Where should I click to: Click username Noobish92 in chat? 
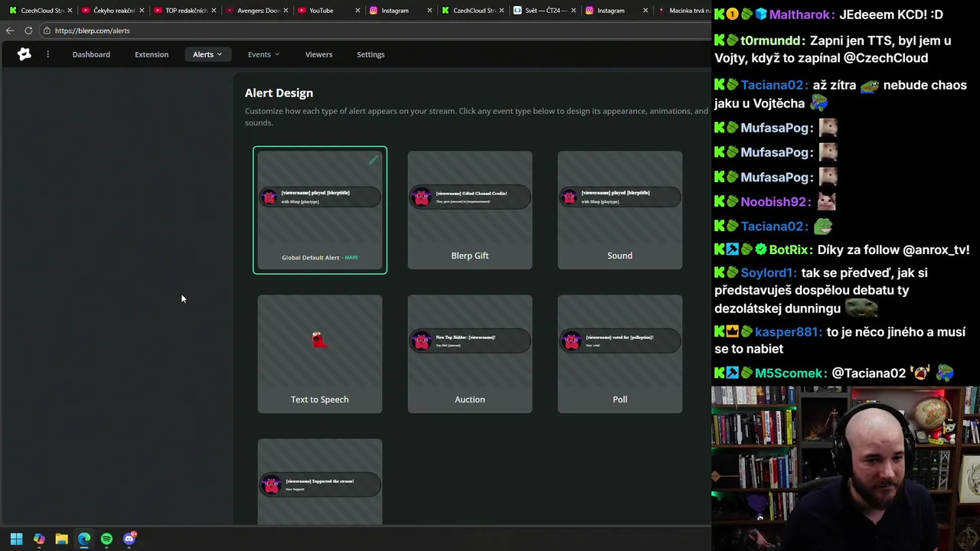point(774,202)
